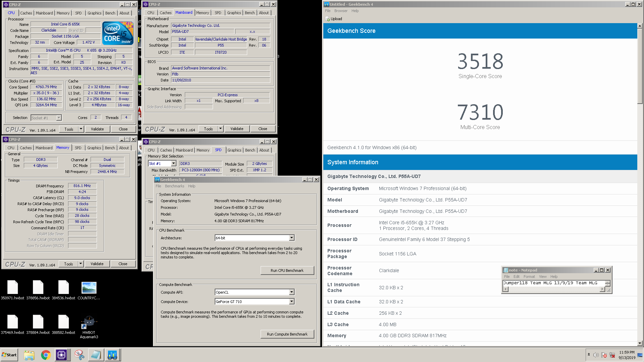Click Close button in Memory CPU-Z window

tap(123, 264)
